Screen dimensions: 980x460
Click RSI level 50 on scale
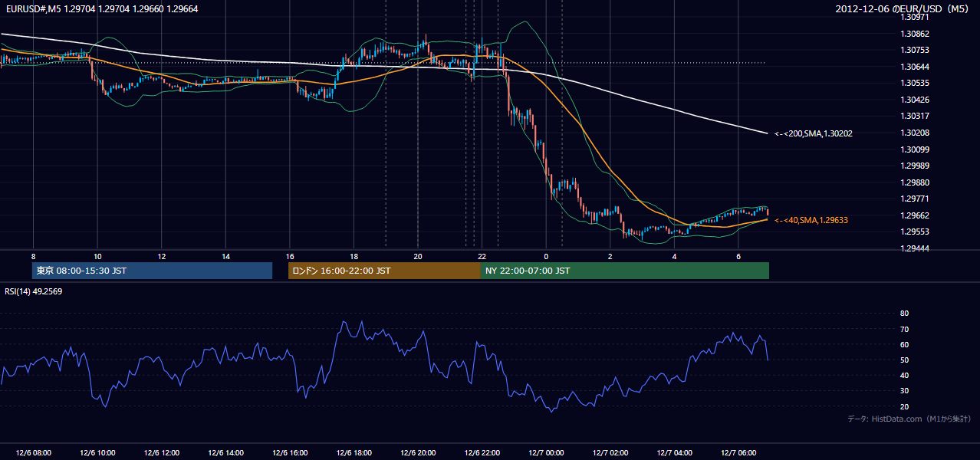(904, 360)
